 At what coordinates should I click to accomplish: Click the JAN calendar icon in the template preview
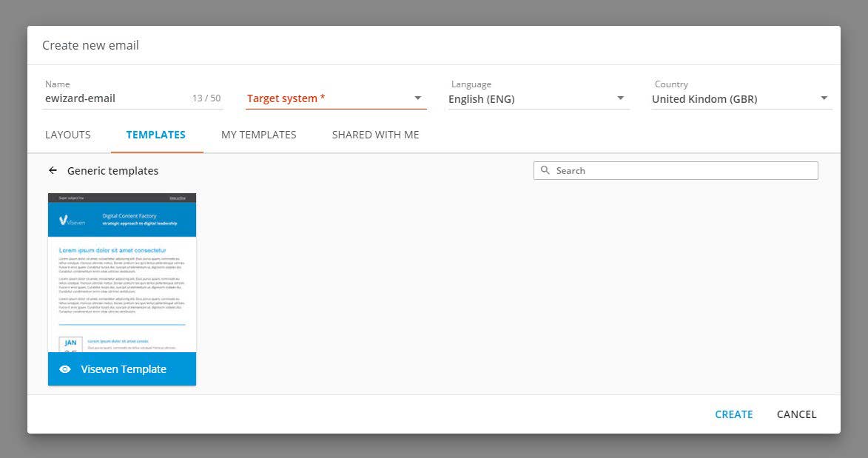point(70,344)
